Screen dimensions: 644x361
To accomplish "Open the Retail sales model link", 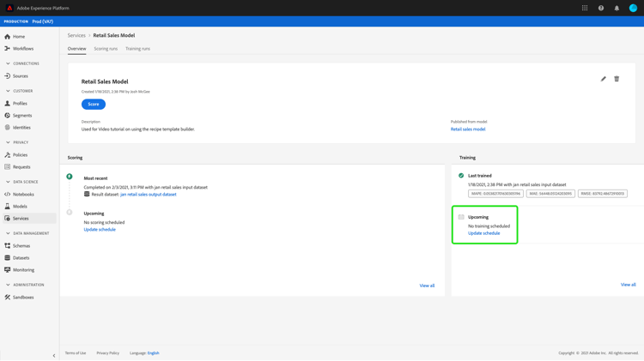I will (x=468, y=129).
